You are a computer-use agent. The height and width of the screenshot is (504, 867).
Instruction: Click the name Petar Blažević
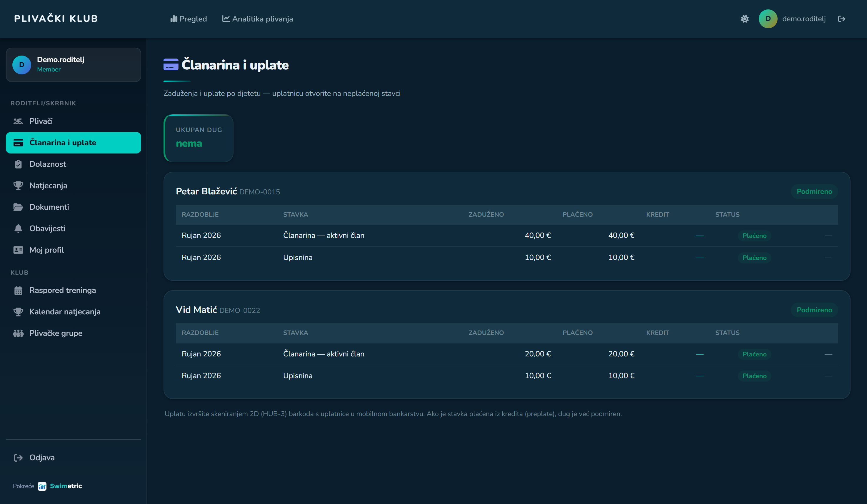[x=206, y=191]
